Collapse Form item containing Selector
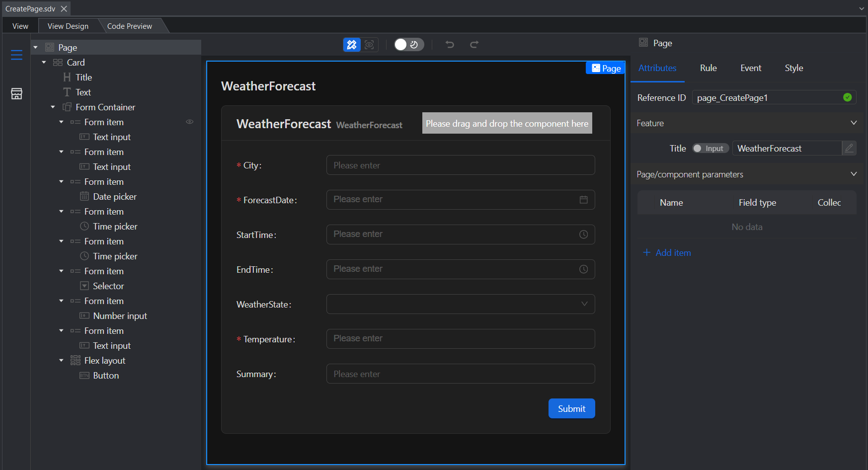 (62, 271)
